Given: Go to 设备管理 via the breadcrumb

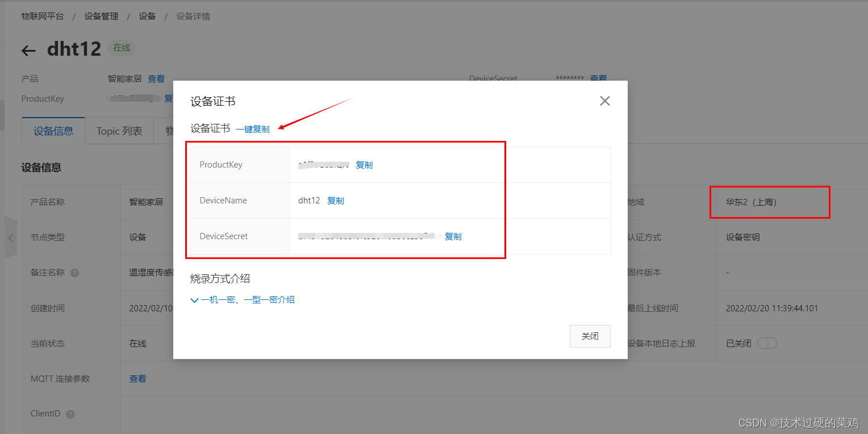Looking at the screenshot, I should coord(101,16).
